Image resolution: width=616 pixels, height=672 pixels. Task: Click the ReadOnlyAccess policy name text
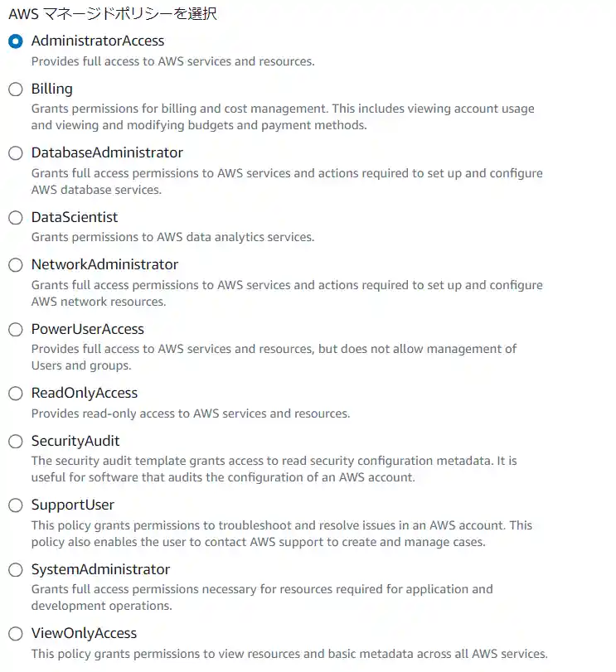(x=85, y=393)
